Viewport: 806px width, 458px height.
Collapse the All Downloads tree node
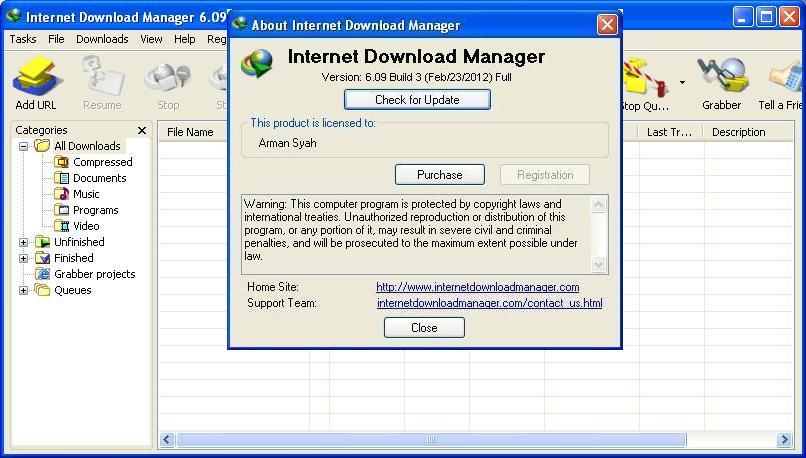(x=23, y=146)
